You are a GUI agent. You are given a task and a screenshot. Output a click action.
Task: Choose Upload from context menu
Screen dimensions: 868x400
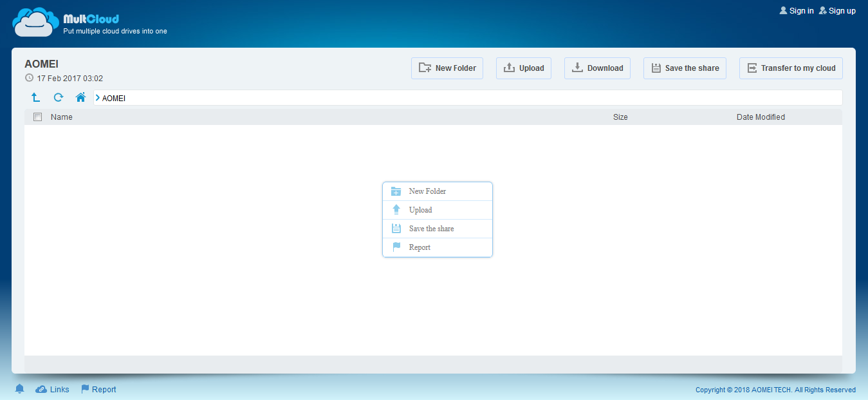[x=438, y=210]
